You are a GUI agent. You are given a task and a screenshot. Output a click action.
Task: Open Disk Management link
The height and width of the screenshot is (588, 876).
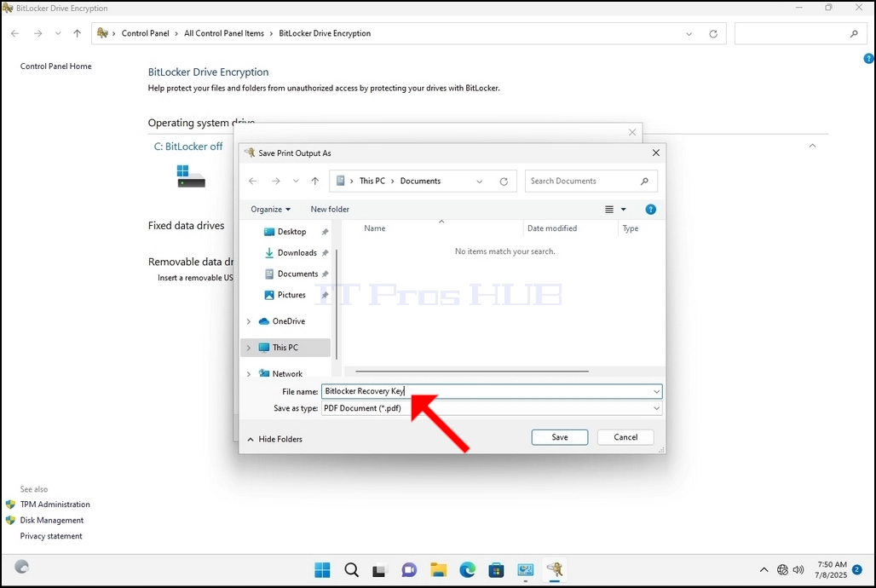pyautogui.click(x=51, y=521)
